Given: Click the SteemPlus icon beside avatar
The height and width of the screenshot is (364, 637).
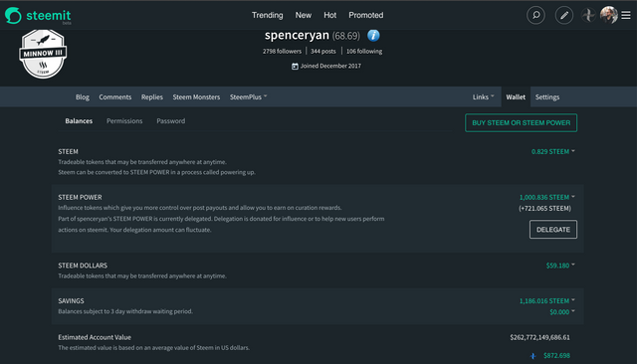Looking at the screenshot, I should (x=588, y=15).
